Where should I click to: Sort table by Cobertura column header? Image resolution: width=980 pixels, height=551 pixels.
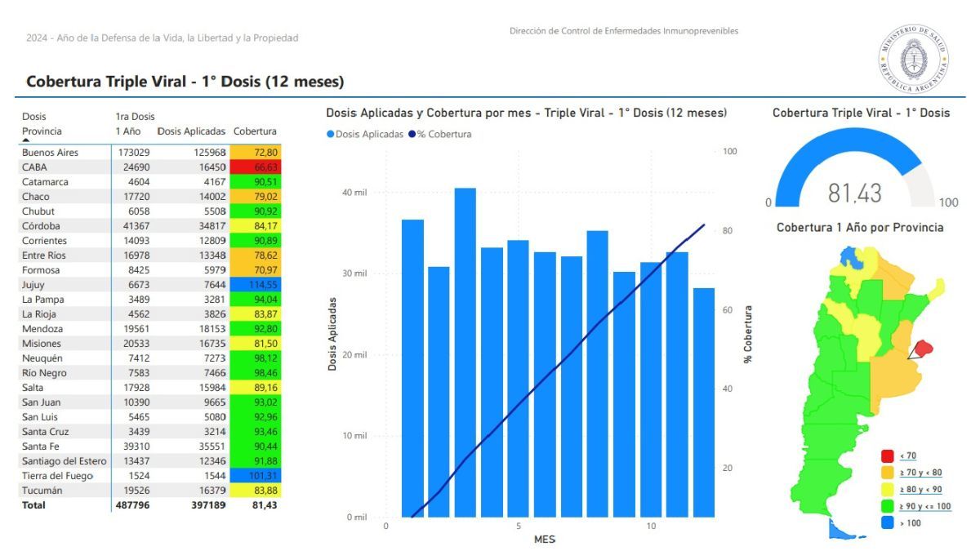[255, 131]
